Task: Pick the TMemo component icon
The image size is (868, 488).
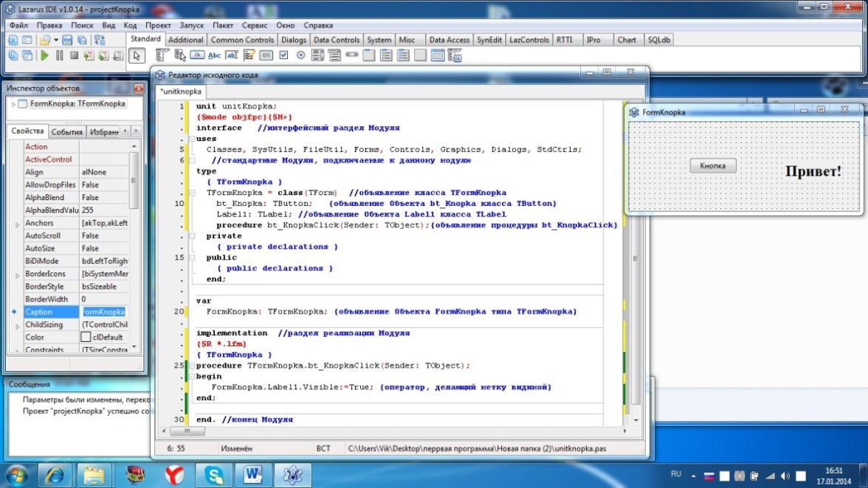Action: pyautogui.click(x=249, y=55)
